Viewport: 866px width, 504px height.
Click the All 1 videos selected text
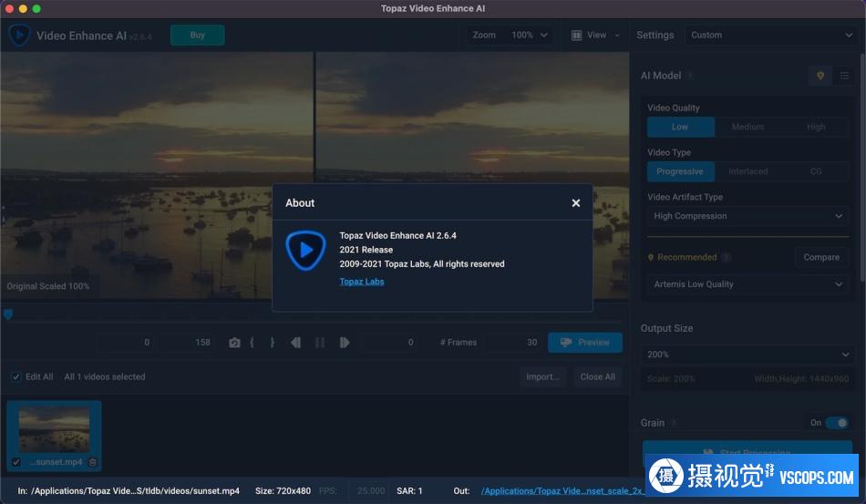(x=105, y=376)
